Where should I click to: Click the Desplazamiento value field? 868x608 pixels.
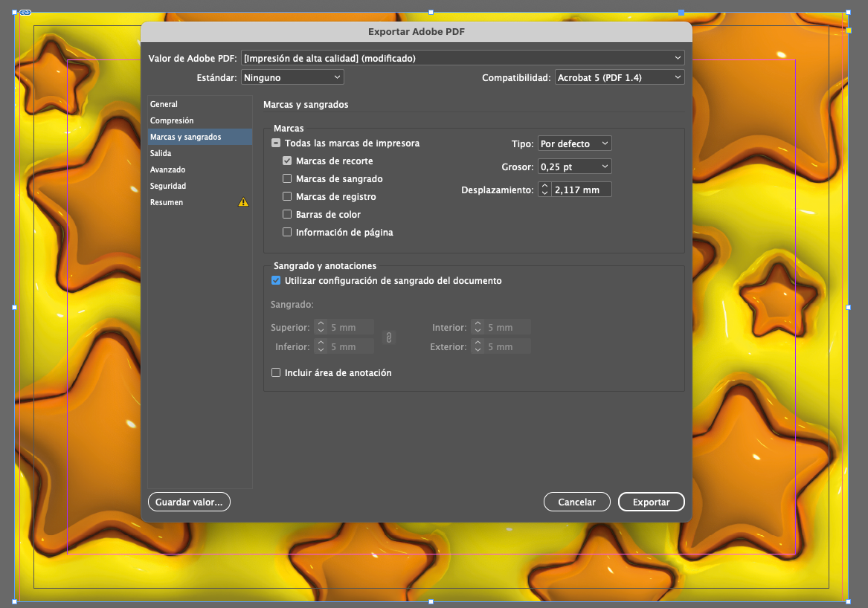coord(581,190)
